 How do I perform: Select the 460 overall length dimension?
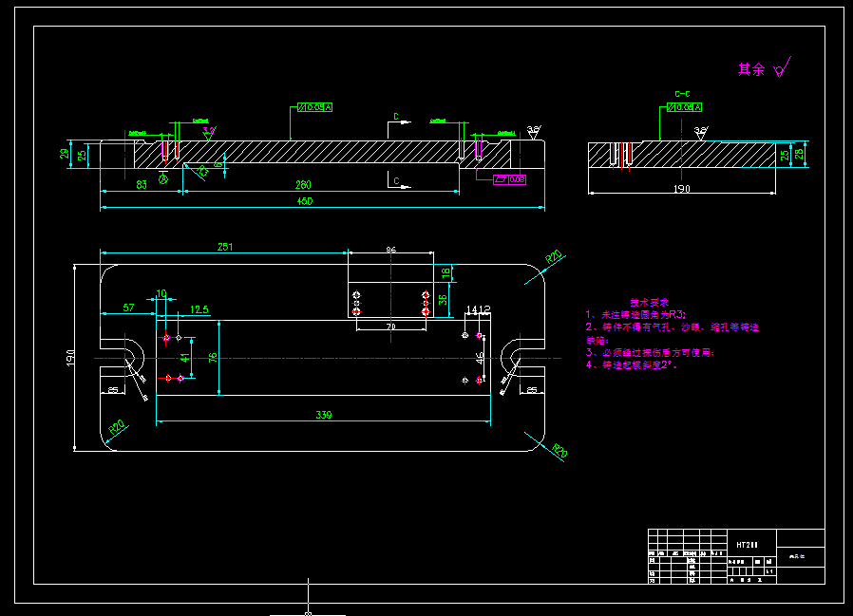305,201
